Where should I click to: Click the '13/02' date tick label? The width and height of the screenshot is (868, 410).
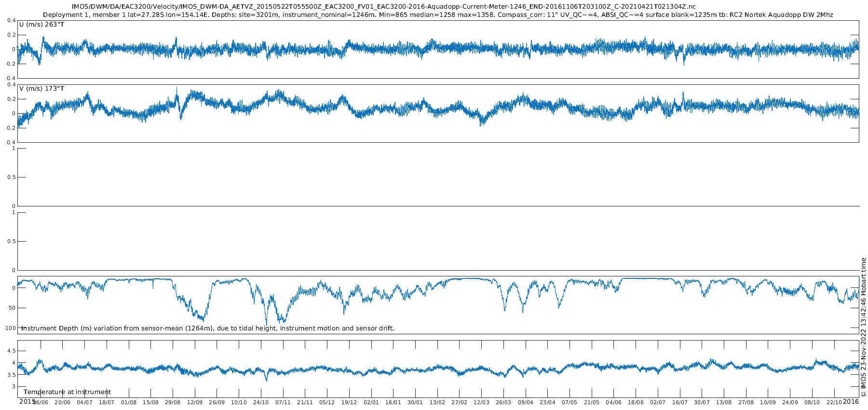pos(437,402)
